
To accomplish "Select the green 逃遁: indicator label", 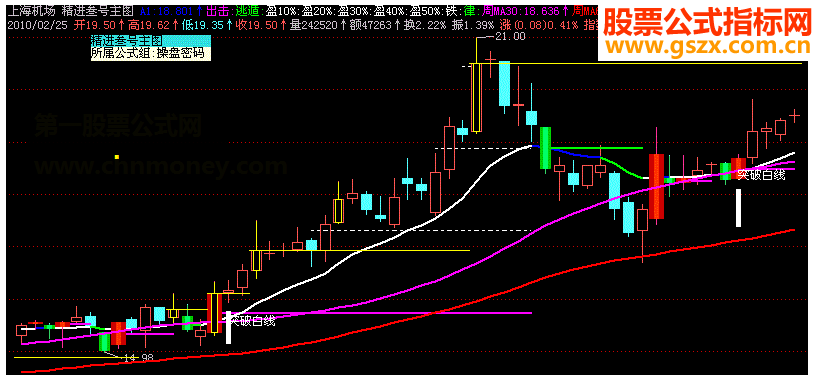I will (249, 11).
